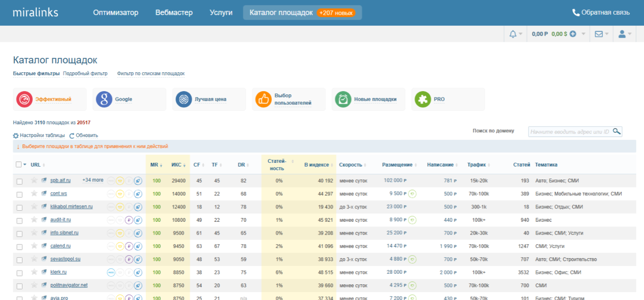Apply the Google quick filter
Viewport: 644px width, 300px height.
129,99
